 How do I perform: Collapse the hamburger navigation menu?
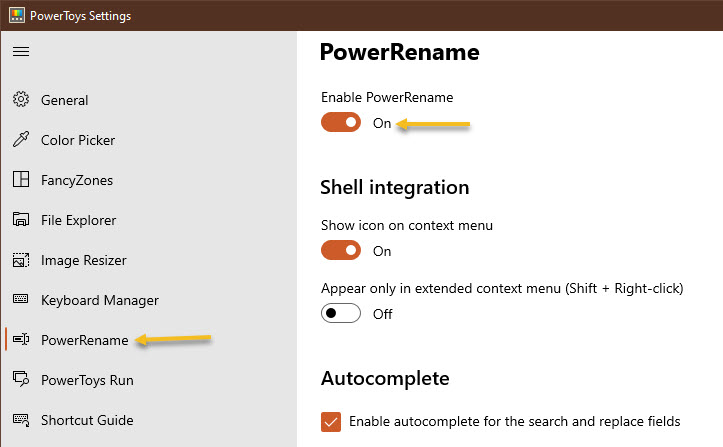[21, 52]
